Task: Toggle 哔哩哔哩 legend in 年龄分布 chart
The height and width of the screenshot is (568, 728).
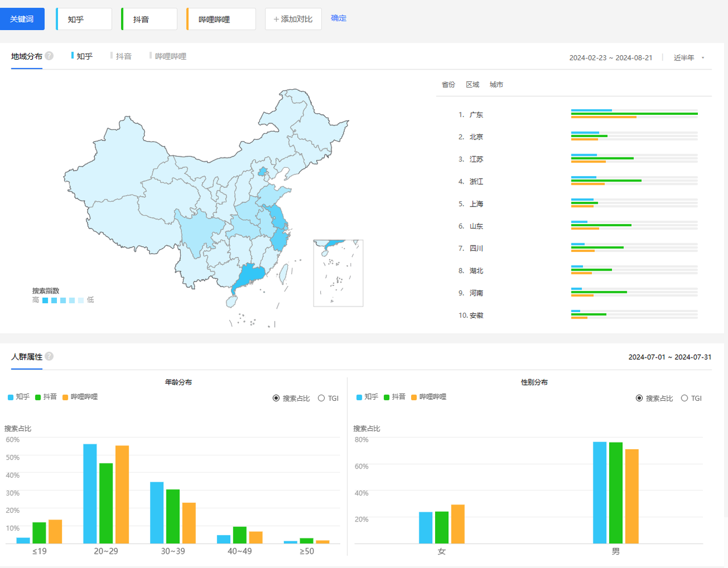Action: 80,397
